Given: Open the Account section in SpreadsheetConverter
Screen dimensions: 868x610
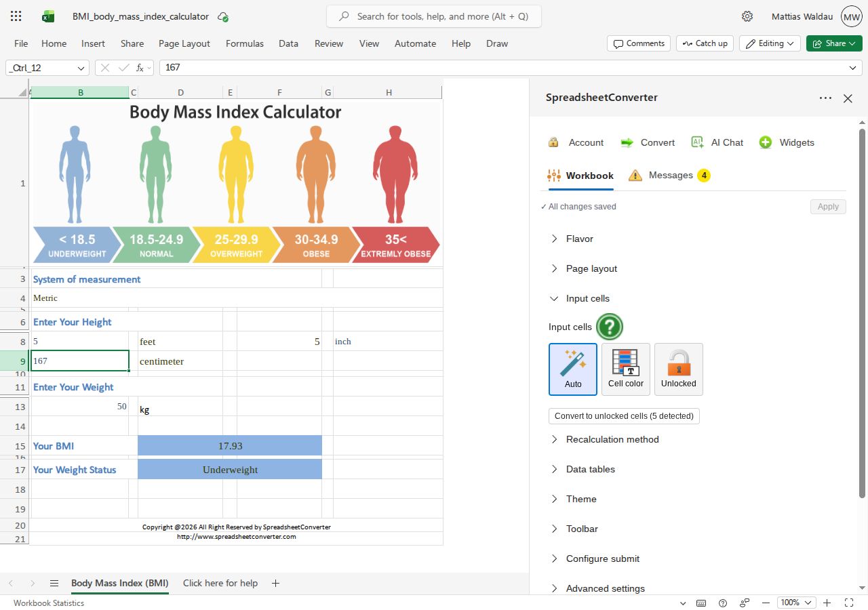Looking at the screenshot, I should pyautogui.click(x=576, y=142).
